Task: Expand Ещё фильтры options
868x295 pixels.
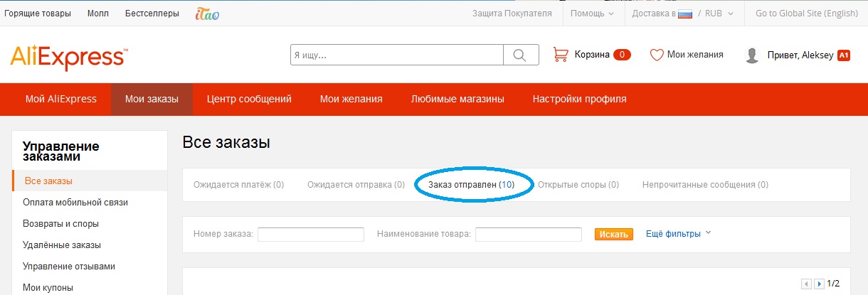Action: pos(678,233)
